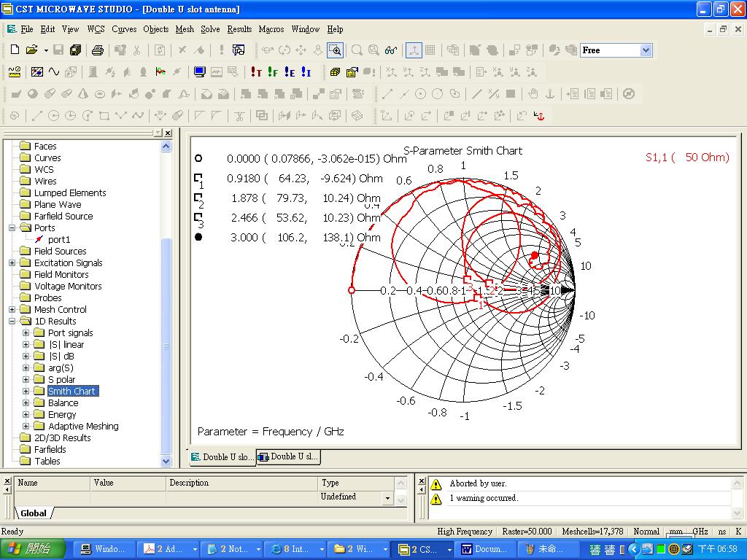Open the WCS menu
The height and width of the screenshot is (560, 747).
click(x=96, y=29)
